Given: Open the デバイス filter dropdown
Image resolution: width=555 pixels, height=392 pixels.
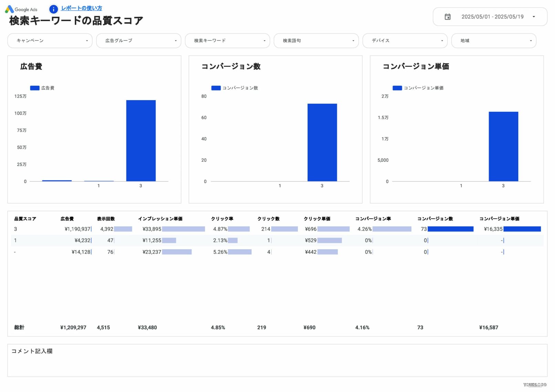Looking at the screenshot, I should tap(405, 41).
